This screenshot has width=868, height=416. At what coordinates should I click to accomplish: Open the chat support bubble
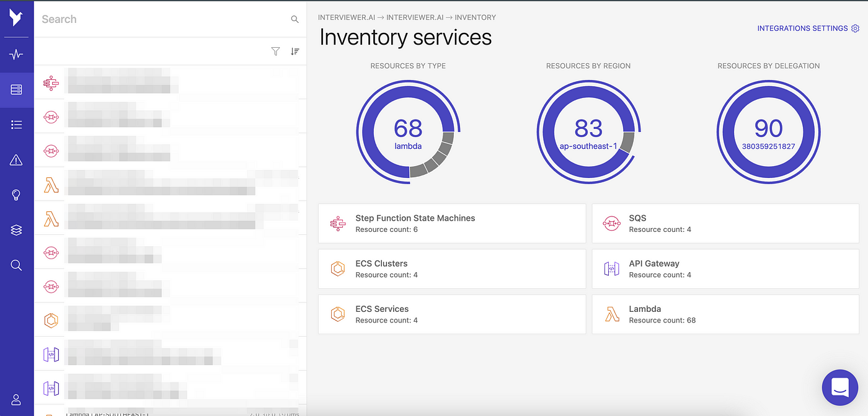(839, 387)
